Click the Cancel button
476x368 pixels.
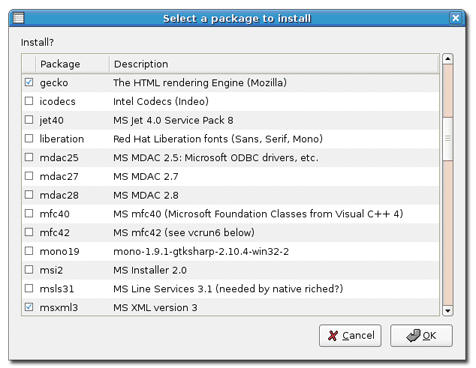(x=350, y=336)
